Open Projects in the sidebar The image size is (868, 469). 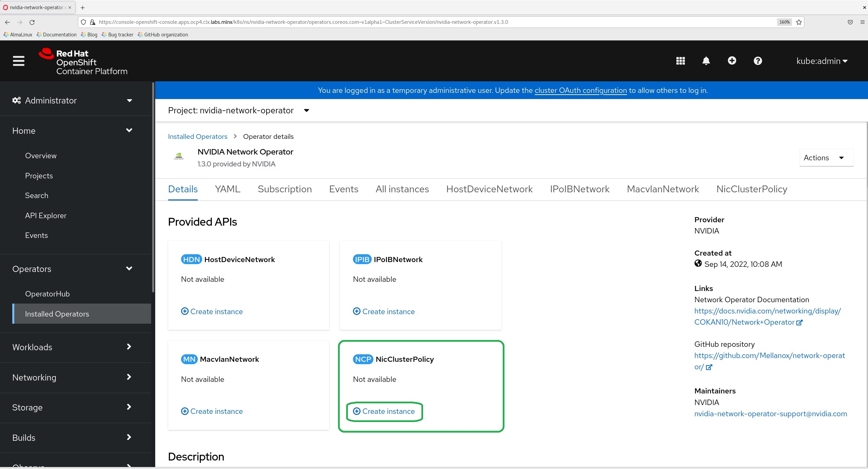pos(39,176)
